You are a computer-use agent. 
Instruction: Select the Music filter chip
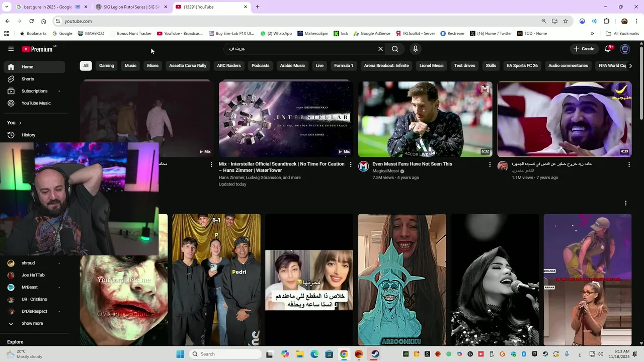point(130,66)
